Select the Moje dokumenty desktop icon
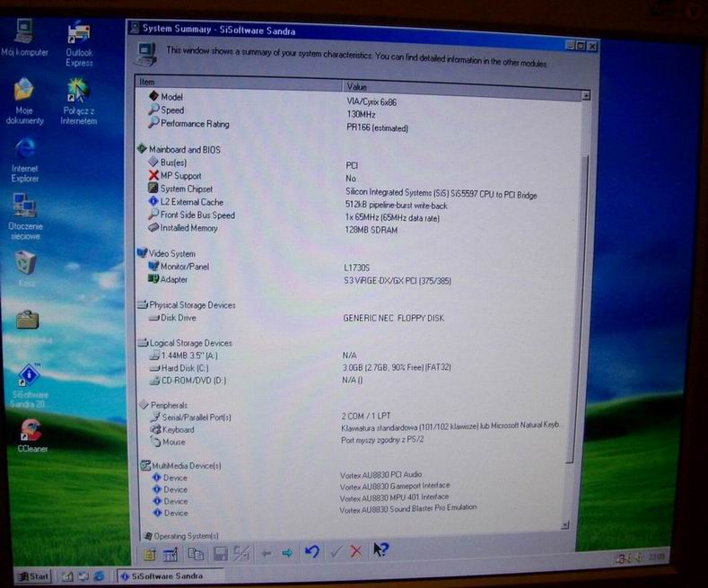This screenshot has height=588, width=708. pyautogui.click(x=24, y=101)
